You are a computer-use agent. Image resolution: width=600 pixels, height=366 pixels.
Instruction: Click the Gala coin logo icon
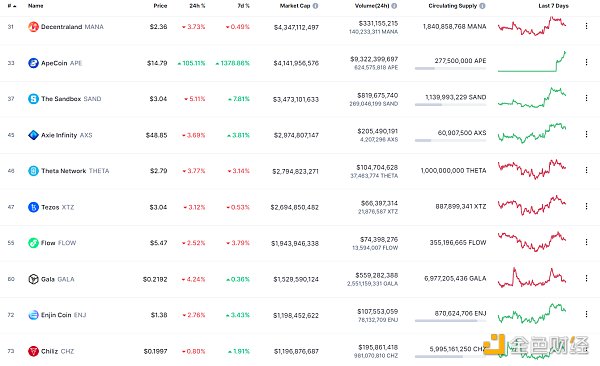point(33,279)
